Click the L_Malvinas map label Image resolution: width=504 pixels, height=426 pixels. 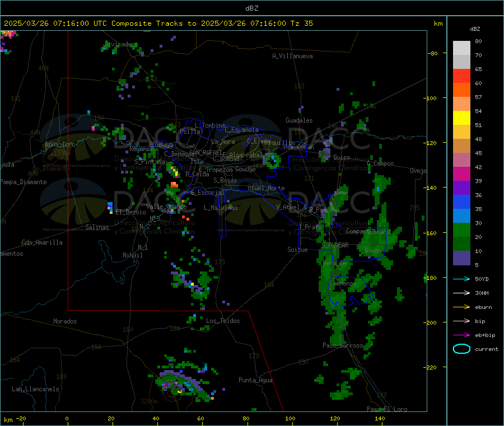click(x=221, y=208)
